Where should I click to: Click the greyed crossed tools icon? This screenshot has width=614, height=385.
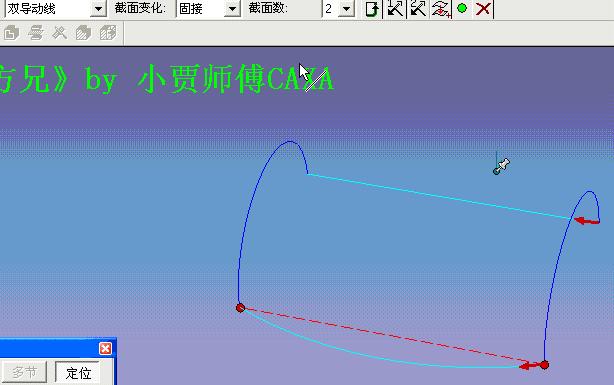60,33
